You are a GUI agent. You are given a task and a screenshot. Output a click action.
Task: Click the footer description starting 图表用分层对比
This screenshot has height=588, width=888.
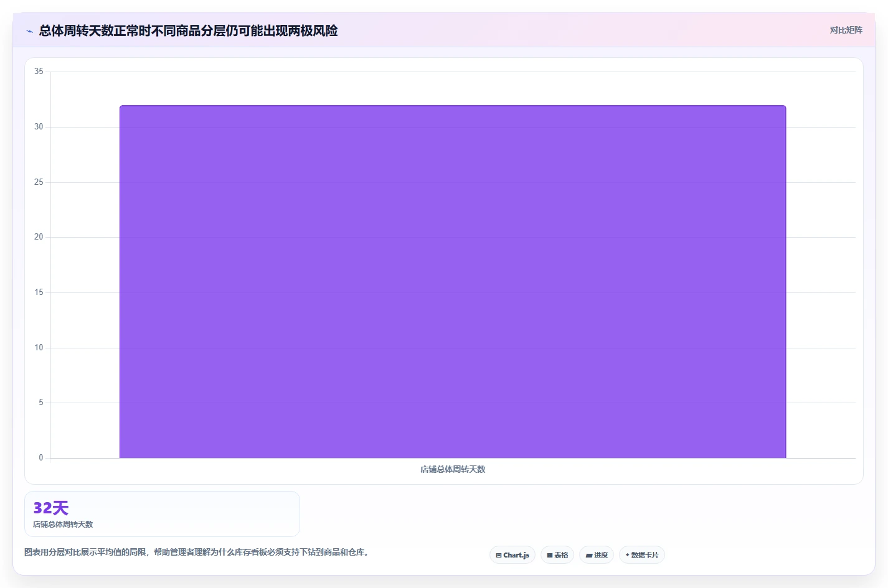pyautogui.click(x=197, y=552)
